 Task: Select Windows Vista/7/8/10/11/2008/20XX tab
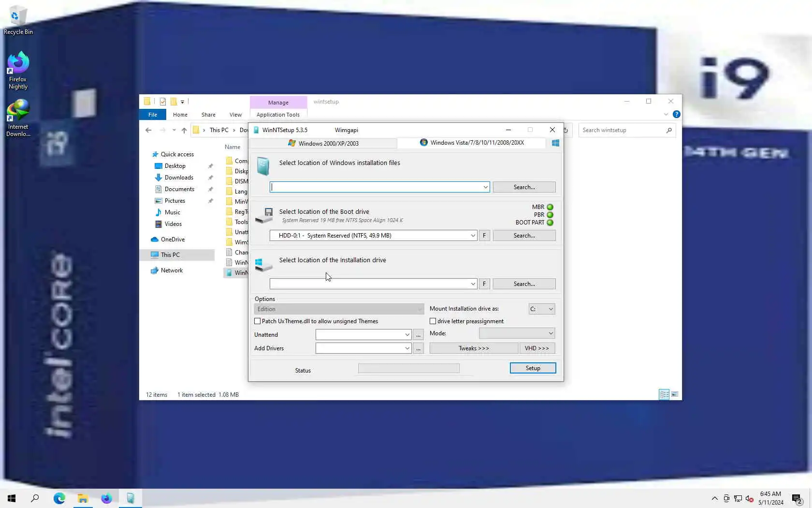coord(472,143)
